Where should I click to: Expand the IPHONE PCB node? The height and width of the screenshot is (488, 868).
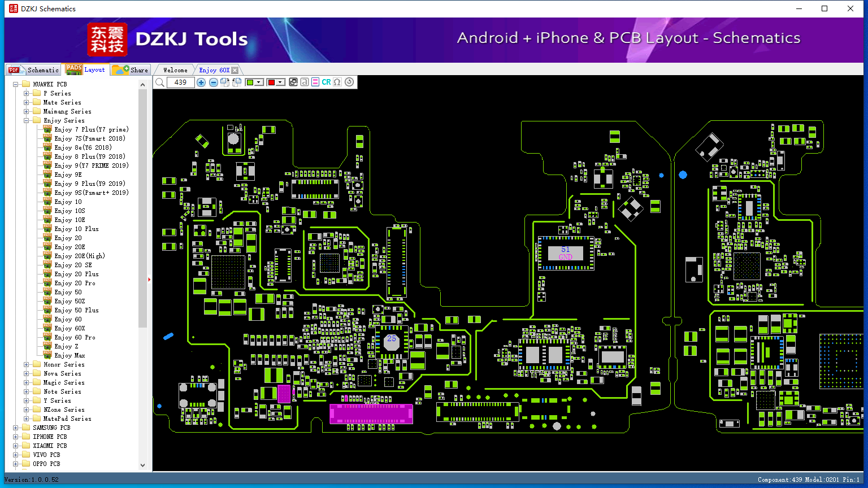[15, 437]
